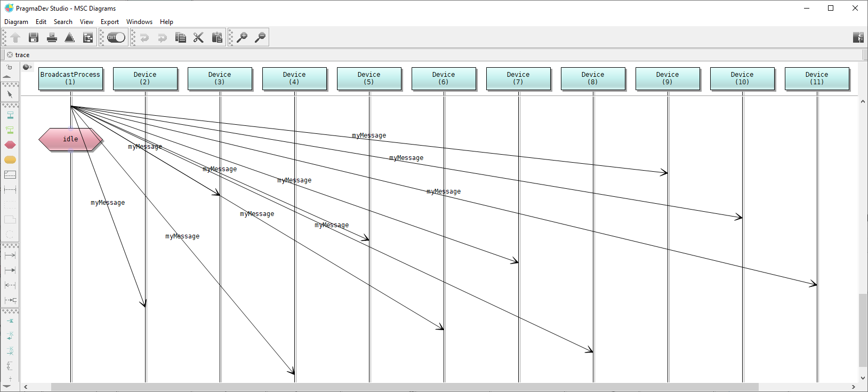Toggle the clock time display button
Viewport: 868px width, 392px height.
27,67
